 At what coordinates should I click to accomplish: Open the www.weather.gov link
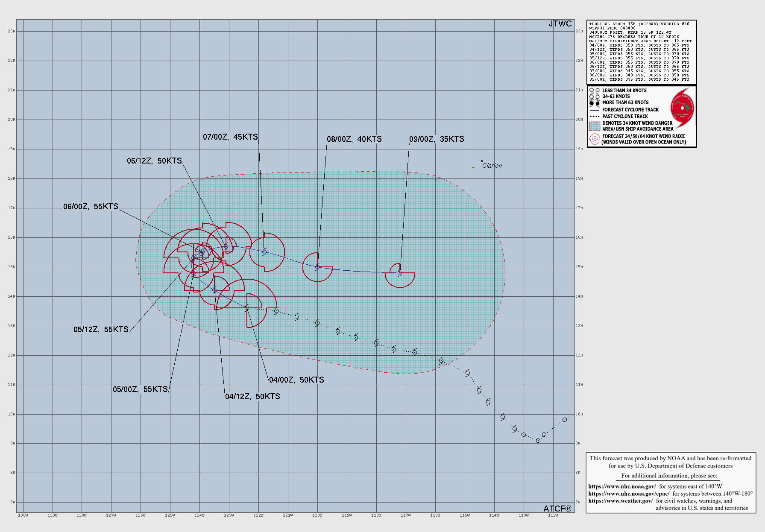pos(620,501)
